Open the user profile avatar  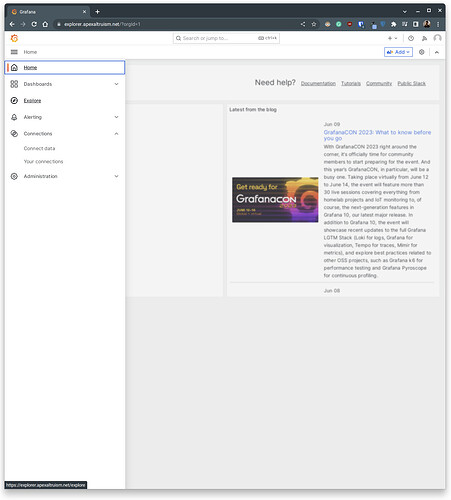pos(437,38)
